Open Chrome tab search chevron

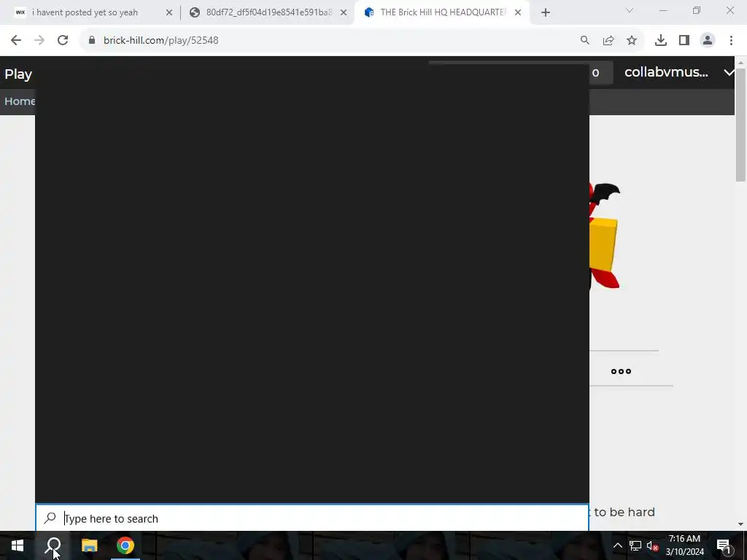pyautogui.click(x=630, y=10)
